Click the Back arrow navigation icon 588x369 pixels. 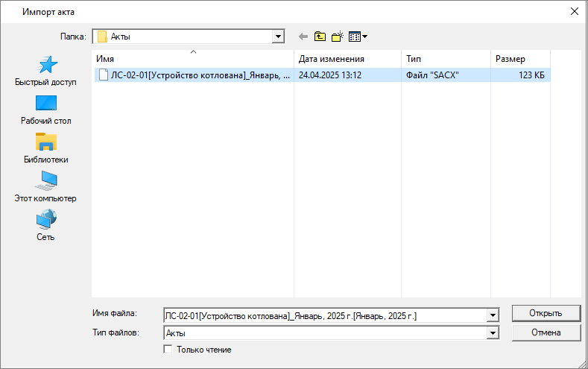303,36
